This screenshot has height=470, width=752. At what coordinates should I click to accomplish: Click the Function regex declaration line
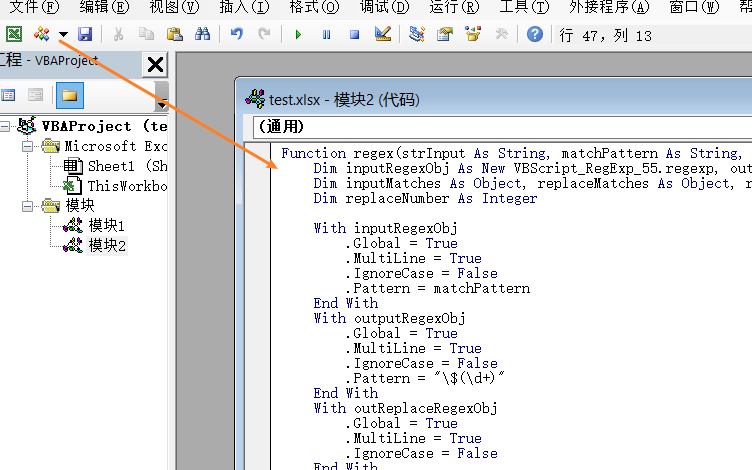513,153
